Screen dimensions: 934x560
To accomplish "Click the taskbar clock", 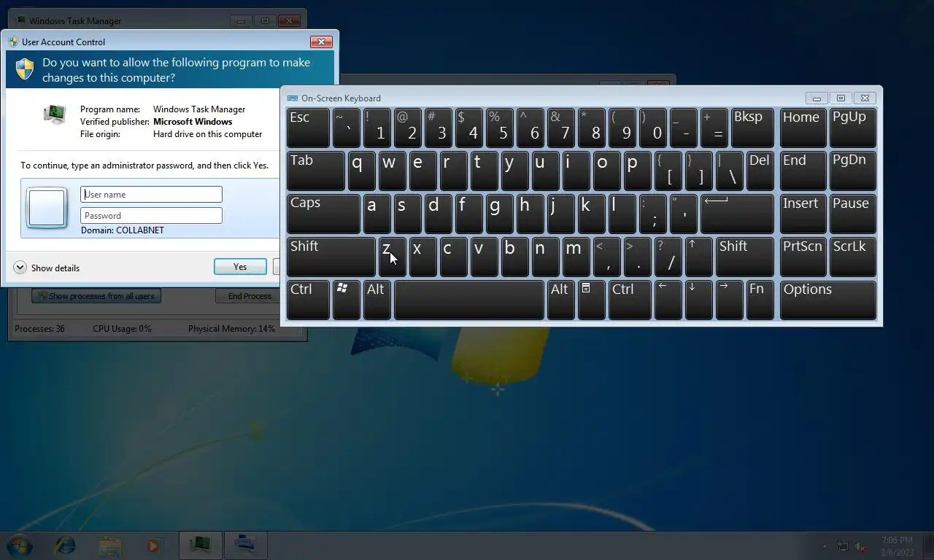I will (x=897, y=546).
